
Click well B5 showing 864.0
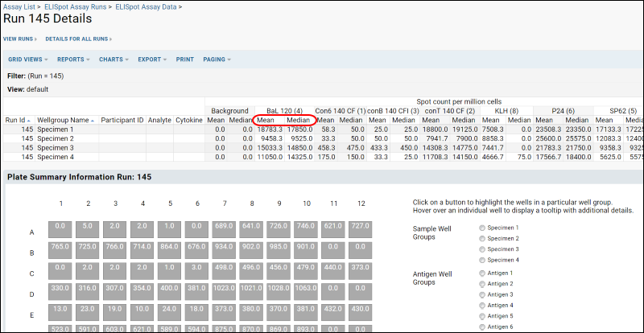170,250
